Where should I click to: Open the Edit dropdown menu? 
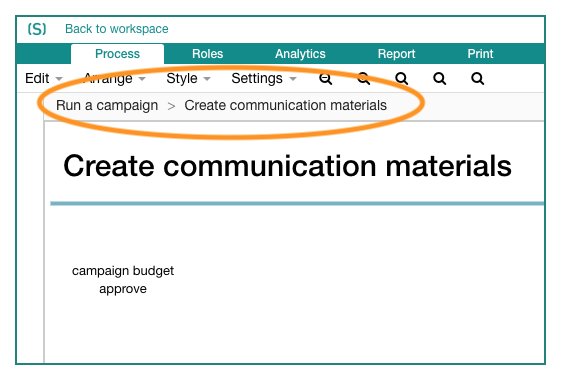pyautogui.click(x=43, y=78)
